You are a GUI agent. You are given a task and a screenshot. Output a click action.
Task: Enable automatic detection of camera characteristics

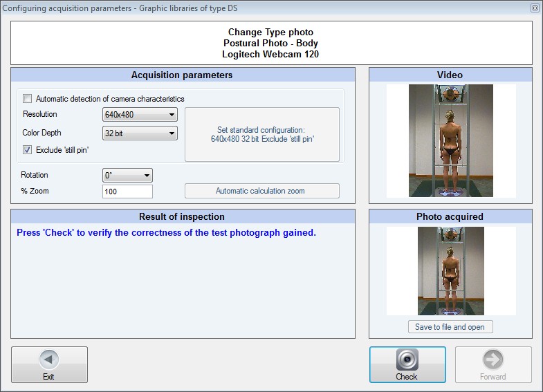pyautogui.click(x=28, y=99)
